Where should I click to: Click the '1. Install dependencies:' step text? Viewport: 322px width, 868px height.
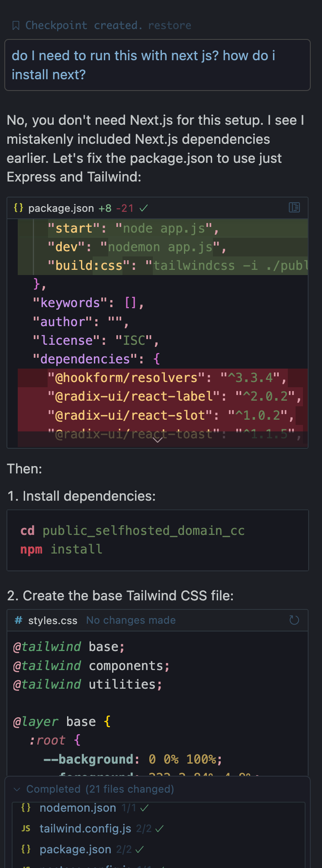pyautogui.click(x=81, y=496)
